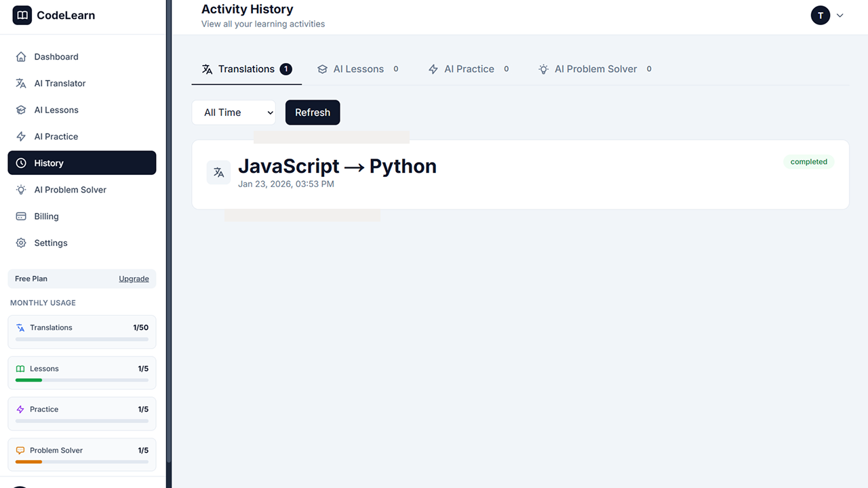This screenshot has height=488, width=868.
Task: Click translation icon on JavaScript to Python entry
Action: 218,172
